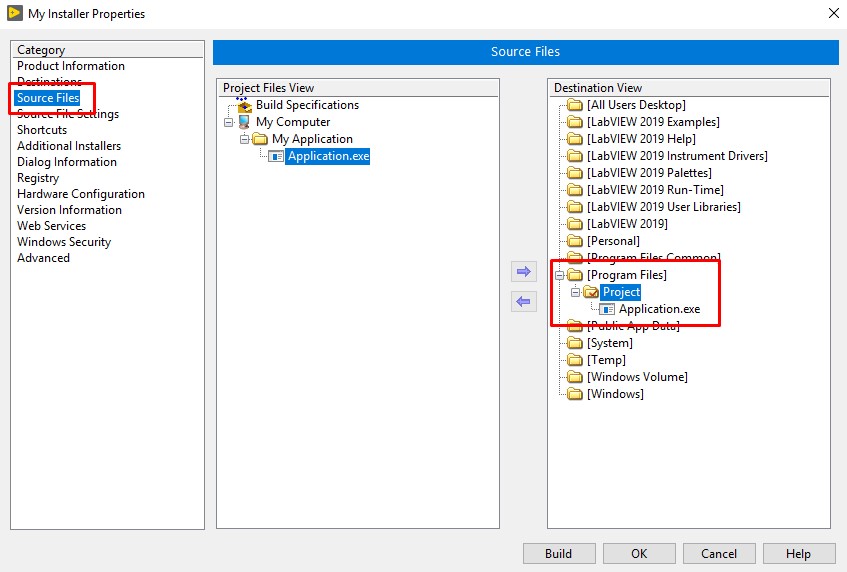The width and height of the screenshot is (847, 572).
Task: Switch to the Shortcuts category
Action: pyautogui.click(x=42, y=130)
